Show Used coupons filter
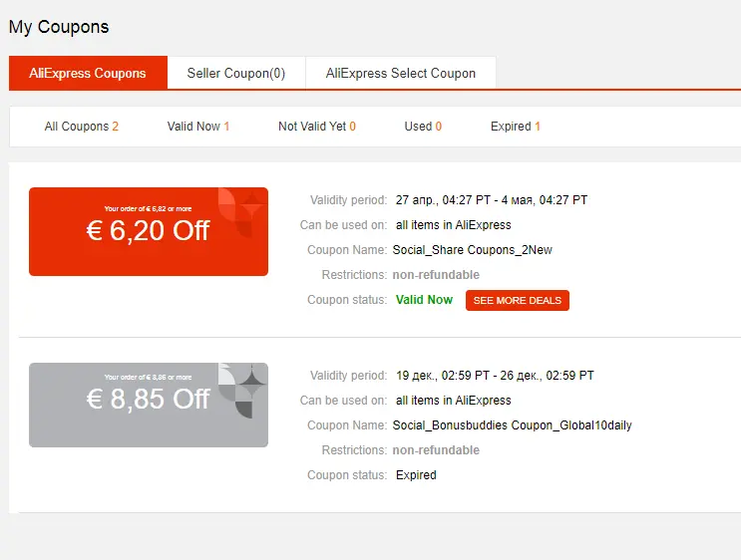Screen dimensions: 741x560 pyautogui.click(x=423, y=127)
